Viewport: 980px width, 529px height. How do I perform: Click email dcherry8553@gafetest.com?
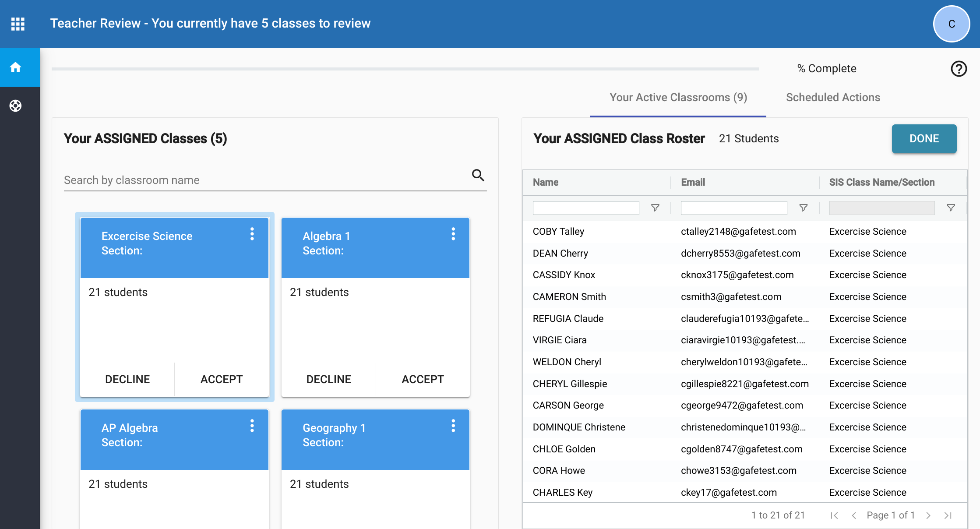pos(740,254)
